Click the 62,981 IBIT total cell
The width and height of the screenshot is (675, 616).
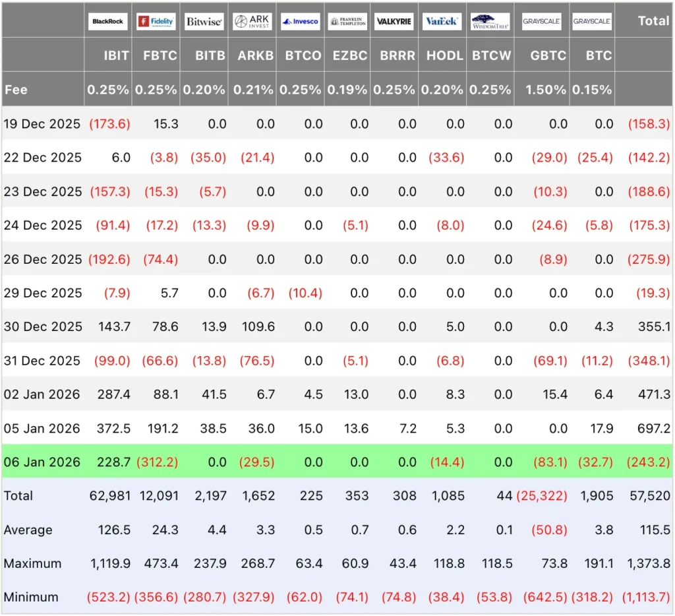(x=110, y=496)
